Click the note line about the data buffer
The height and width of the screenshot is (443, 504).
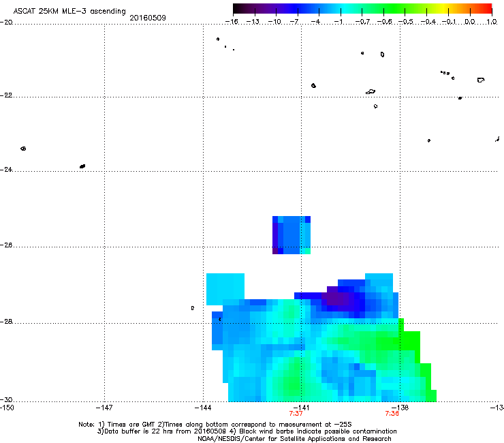pos(247,431)
